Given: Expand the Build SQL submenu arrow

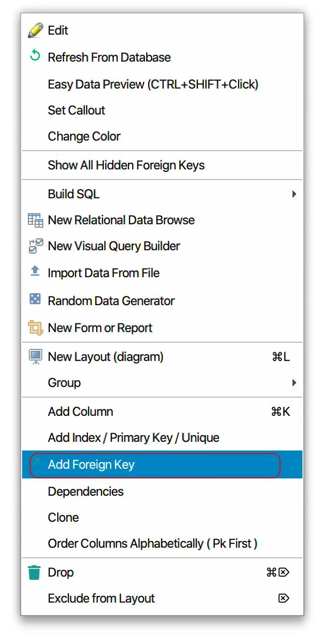Looking at the screenshot, I should click(294, 194).
